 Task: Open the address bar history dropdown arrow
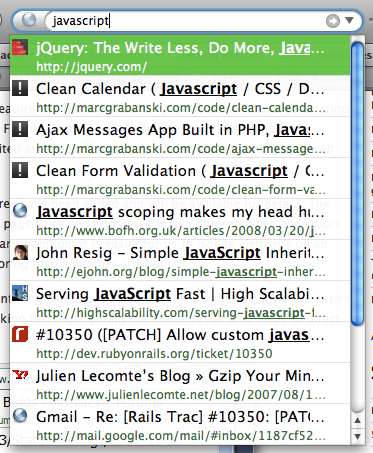(349, 21)
